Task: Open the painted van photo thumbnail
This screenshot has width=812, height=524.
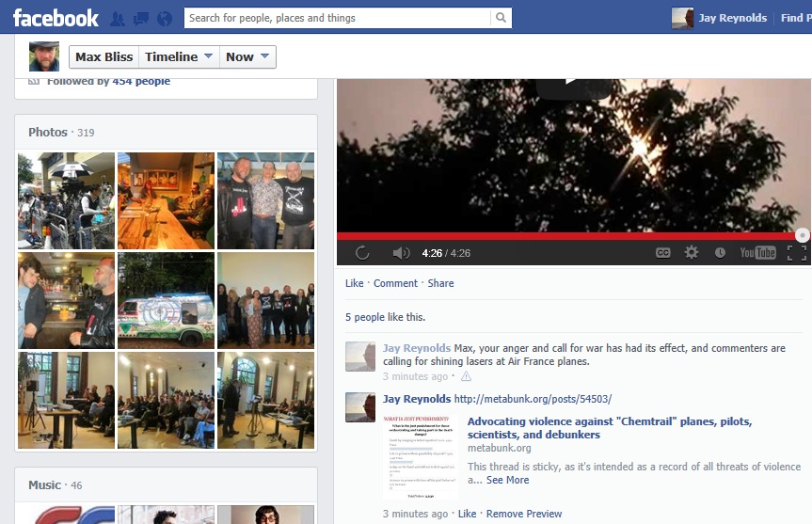Action: click(x=166, y=300)
